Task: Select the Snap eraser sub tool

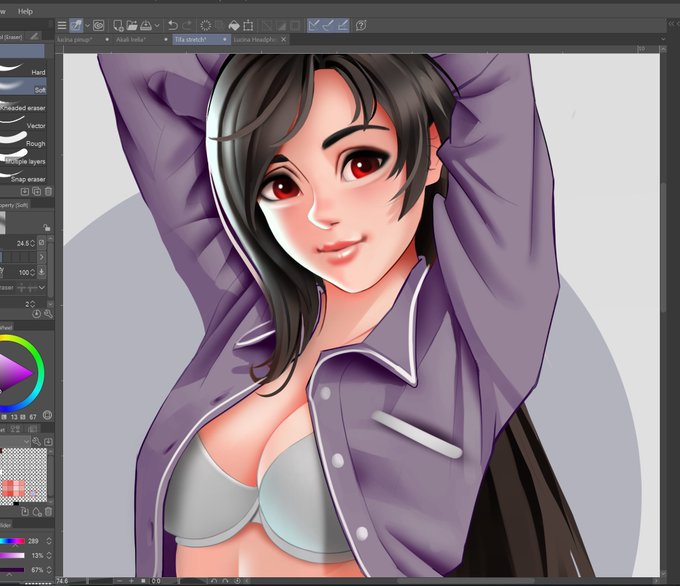Action: coord(23,177)
